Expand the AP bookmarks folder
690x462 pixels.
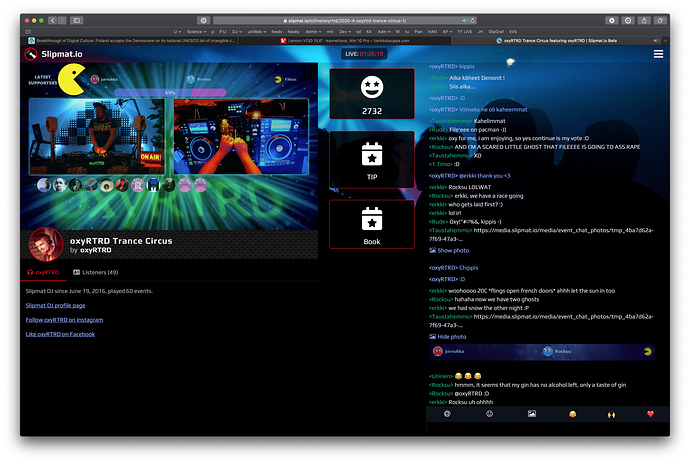pyautogui.click(x=447, y=32)
